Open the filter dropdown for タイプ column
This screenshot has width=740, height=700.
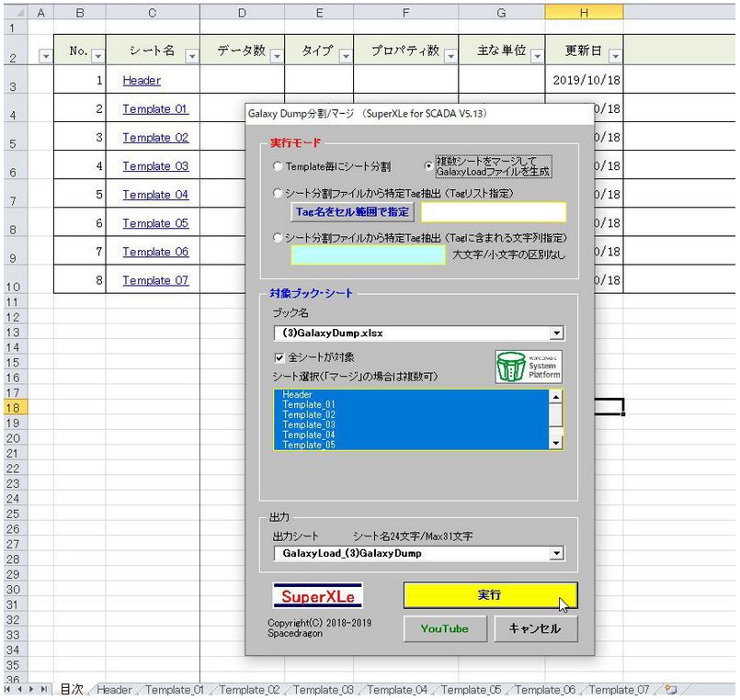tap(346, 57)
